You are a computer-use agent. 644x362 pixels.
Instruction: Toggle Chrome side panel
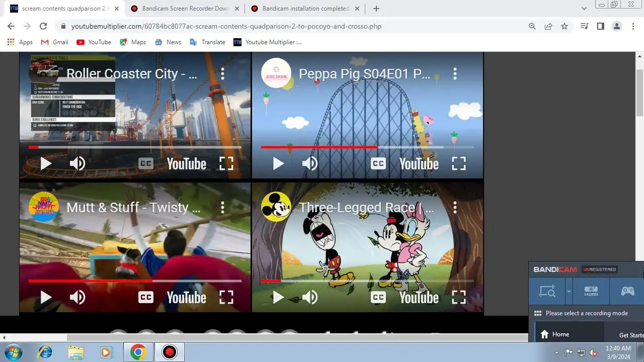[x=600, y=26]
